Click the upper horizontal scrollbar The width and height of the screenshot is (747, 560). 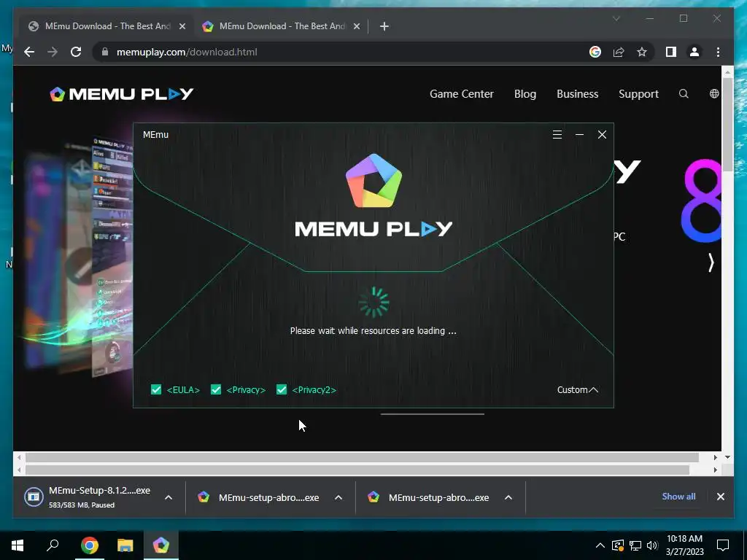pyautogui.click(x=362, y=457)
